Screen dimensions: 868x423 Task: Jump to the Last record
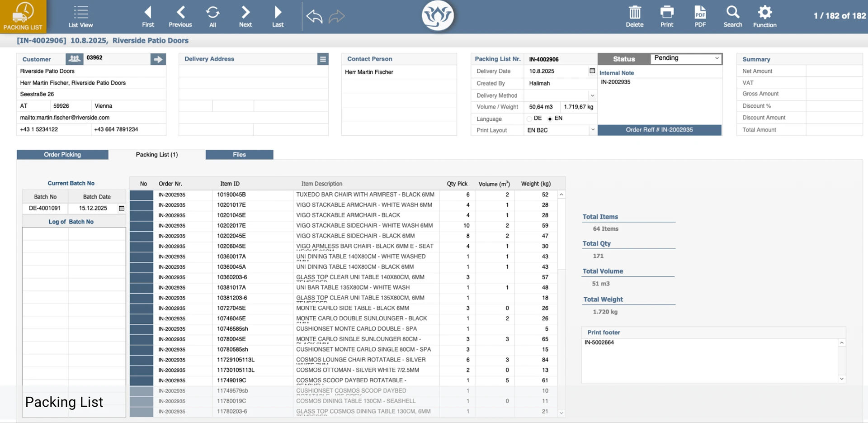[278, 16]
